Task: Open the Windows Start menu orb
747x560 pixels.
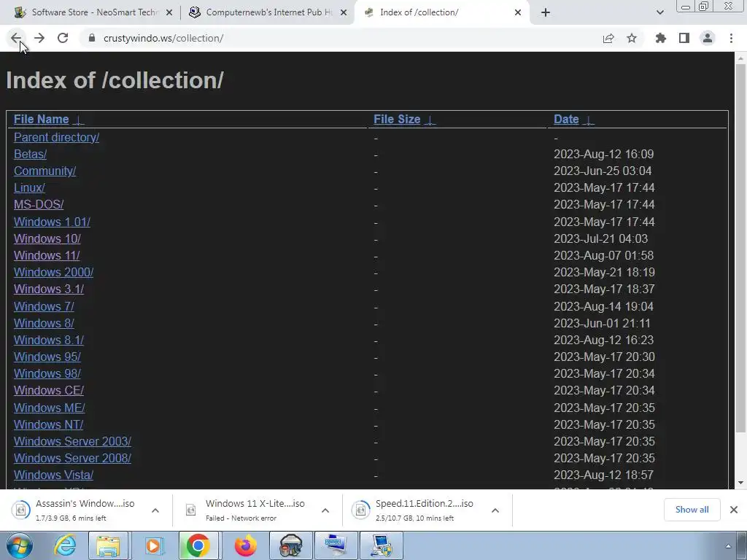Action: 20,545
